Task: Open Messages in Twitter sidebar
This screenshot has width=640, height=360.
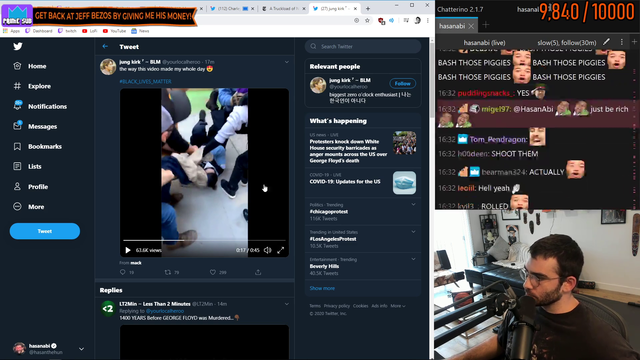Action: pyautogui.click(x=35, y=126)
